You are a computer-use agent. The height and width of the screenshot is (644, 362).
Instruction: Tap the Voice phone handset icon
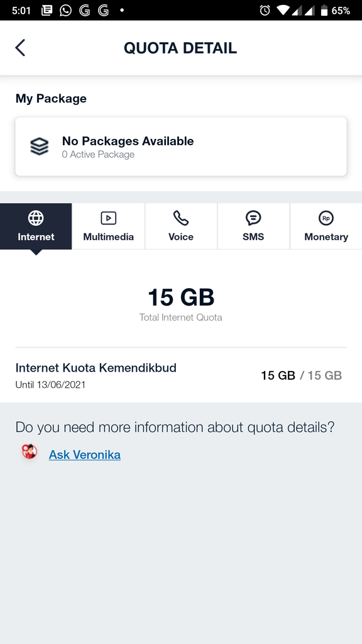pyautogui.click(x=180, y=218)
